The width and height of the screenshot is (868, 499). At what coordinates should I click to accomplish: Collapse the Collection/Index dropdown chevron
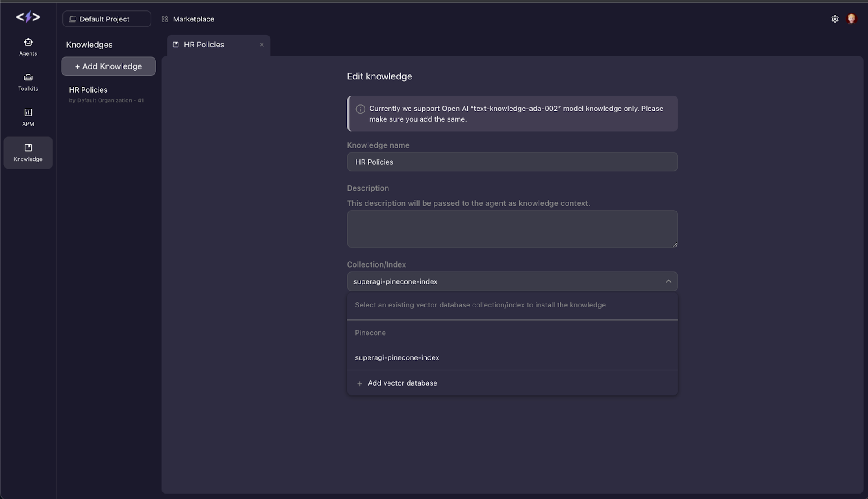668,281
